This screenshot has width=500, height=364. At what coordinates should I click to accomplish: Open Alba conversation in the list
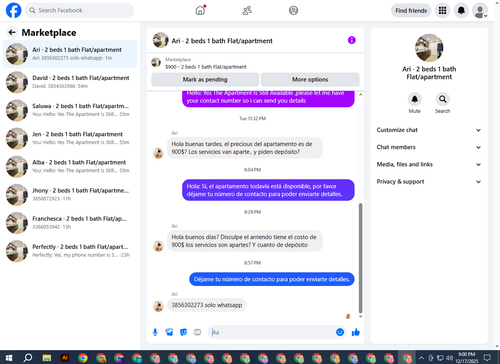70,167
